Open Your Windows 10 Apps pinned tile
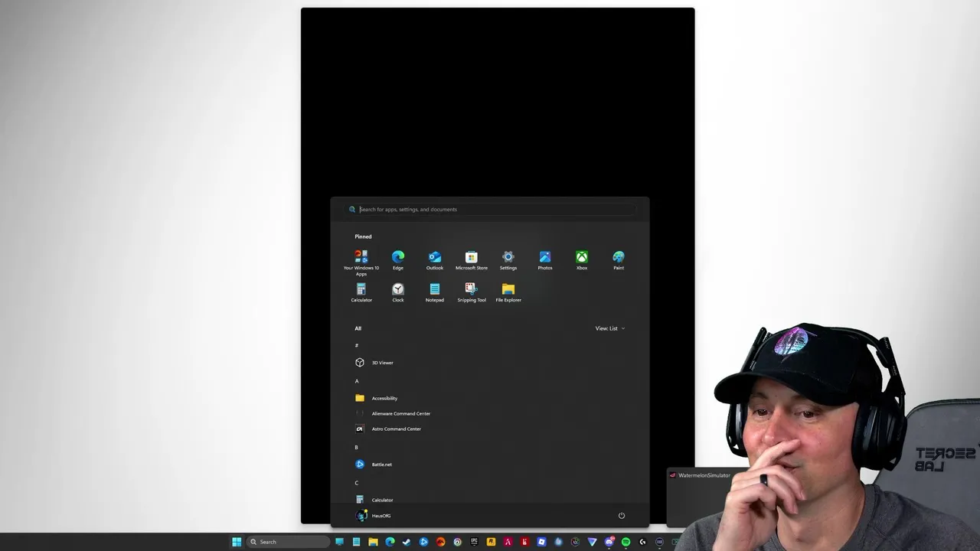The height and width of the screenshot is (551, 980). tap(361, 262)
